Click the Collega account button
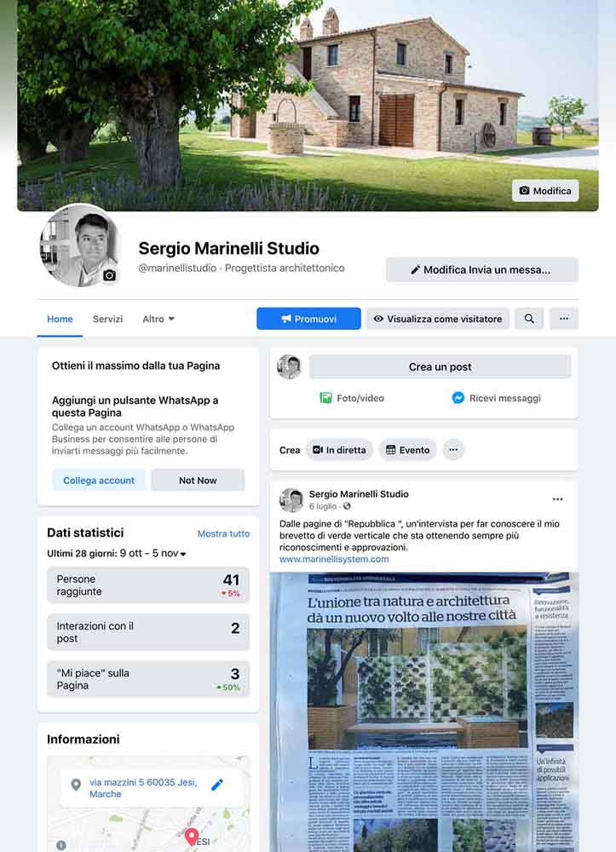The height and width of the screenshot is (852, 616). [99, 481]
